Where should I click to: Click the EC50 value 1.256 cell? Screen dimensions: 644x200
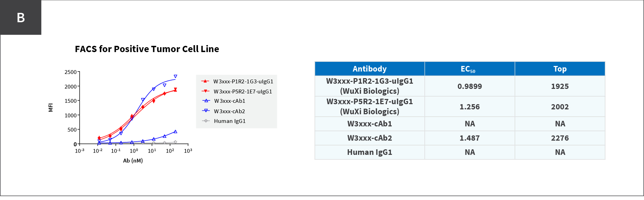click(x=469, y=107)
